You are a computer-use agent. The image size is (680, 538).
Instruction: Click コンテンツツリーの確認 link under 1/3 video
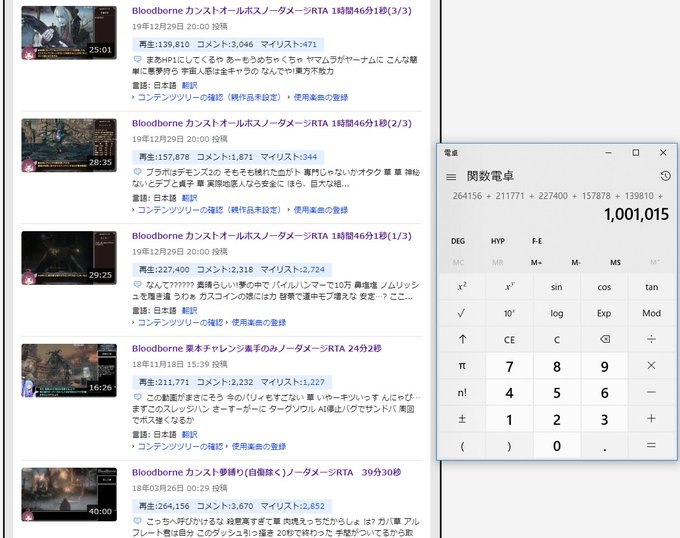pyautogui.click(x=180, y=323)
